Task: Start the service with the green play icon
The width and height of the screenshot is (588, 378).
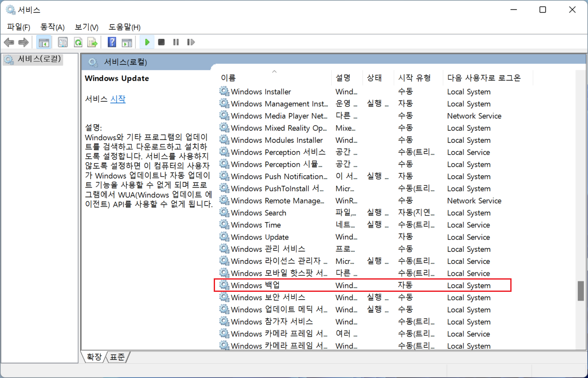Action: [147, 42]
